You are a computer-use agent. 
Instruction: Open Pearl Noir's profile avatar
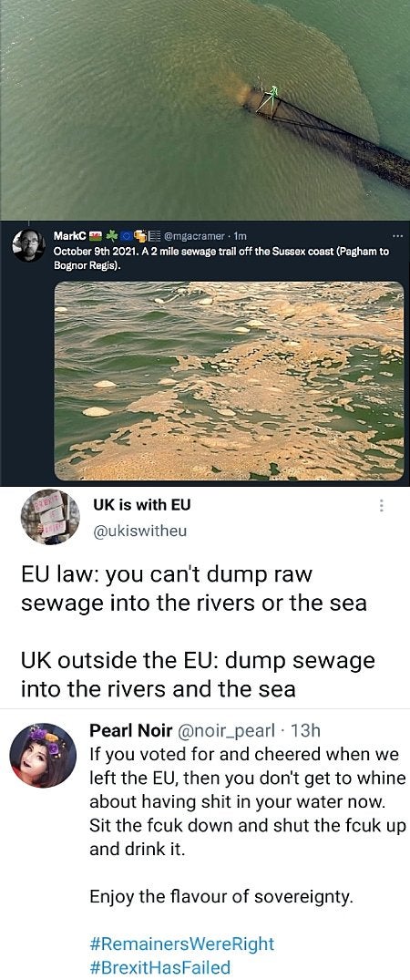[x=43, y=755]
